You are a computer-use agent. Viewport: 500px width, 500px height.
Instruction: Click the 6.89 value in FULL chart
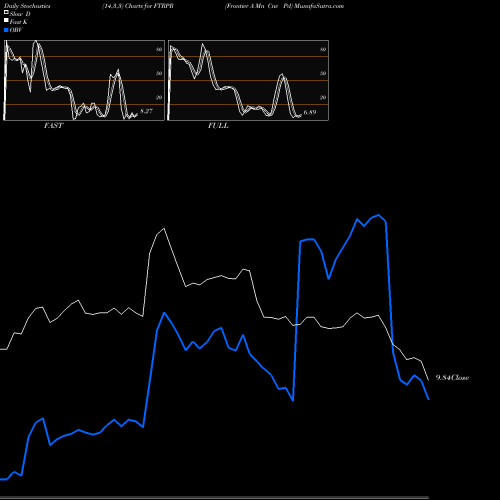coord(310,112)
